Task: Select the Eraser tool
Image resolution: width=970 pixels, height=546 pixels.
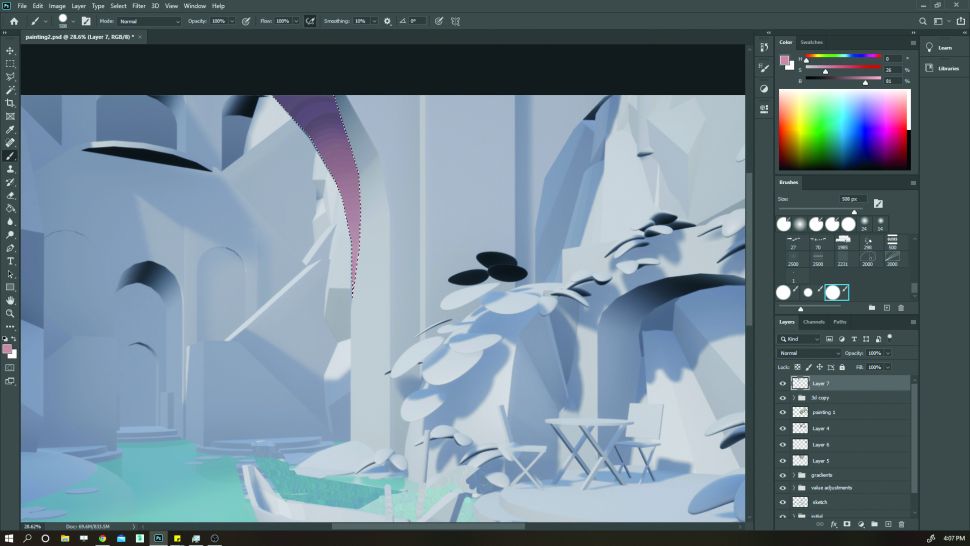Action: (10, 195)
